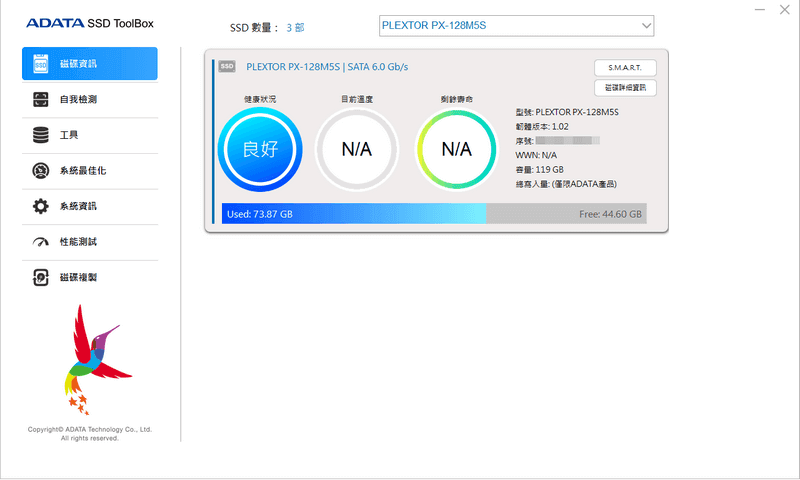Click the SSD count '3 部' link
This screenshot has width=800, height=480.
pyautogui.click(x=296, y=27)
